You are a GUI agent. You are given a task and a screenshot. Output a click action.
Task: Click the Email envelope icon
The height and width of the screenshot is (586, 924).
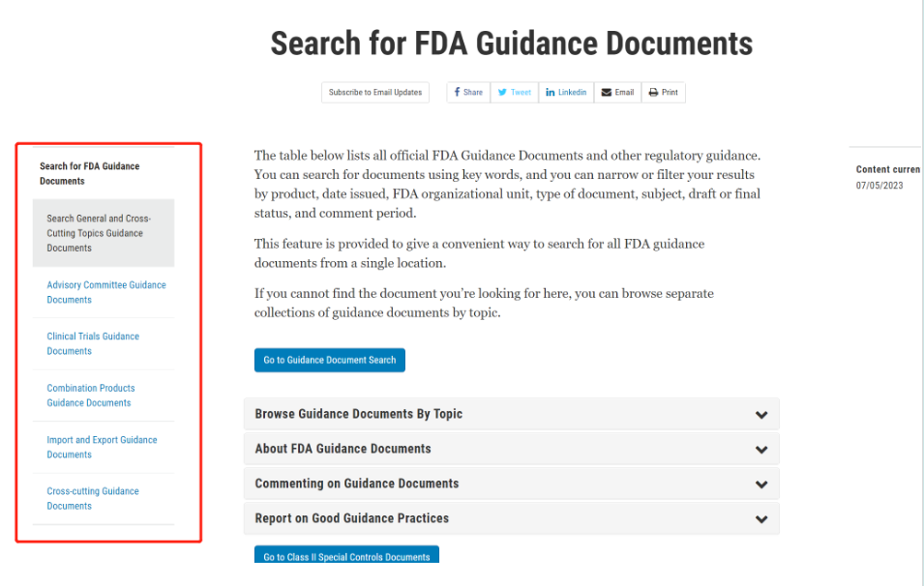click(607, 93)
